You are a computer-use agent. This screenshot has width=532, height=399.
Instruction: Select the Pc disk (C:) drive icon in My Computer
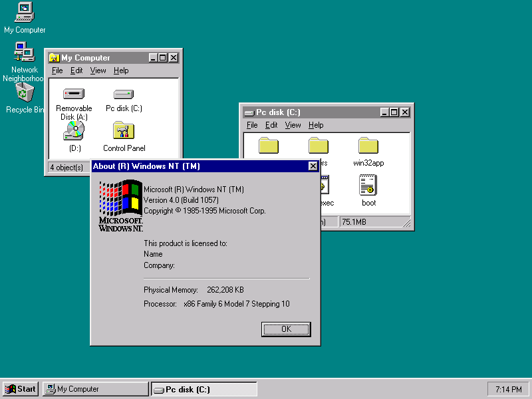pyautogui.click(x=124, y=100)
